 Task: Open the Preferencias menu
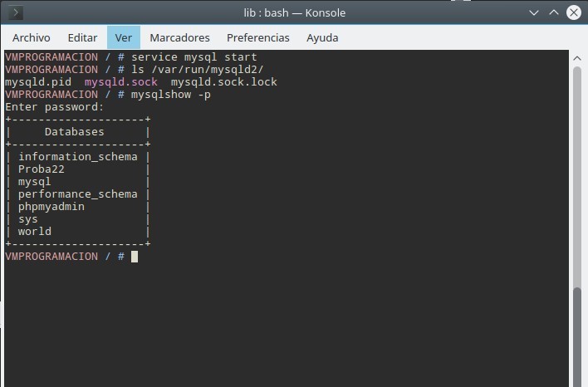pyautogui.click(x=258, y=38)
